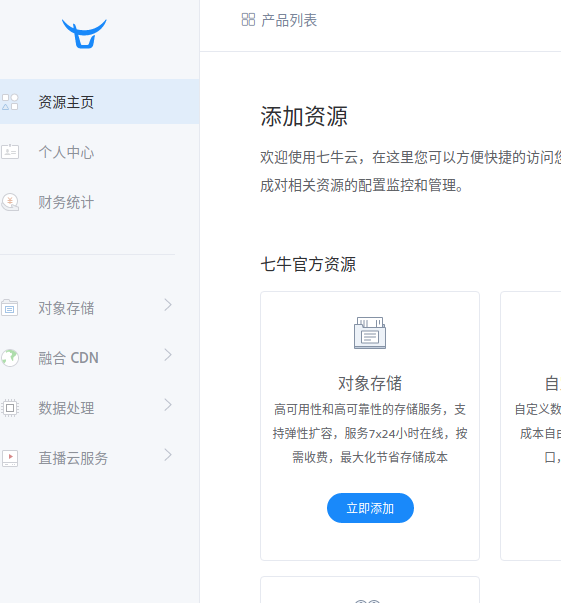561x603 pixels.
Task: Click the 对象存储 folder icon in sidebar
Action: click(10, 308)
